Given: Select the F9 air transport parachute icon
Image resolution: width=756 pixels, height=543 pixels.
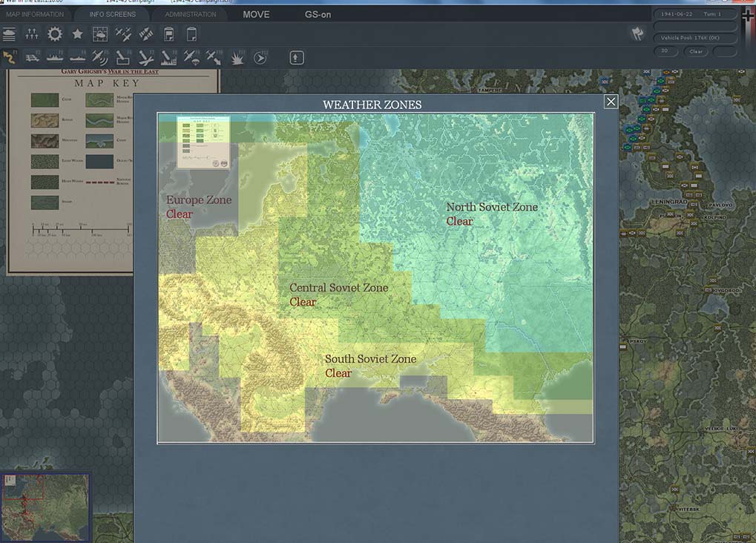Looking at the screenshot, I should (x=191, y=57).
